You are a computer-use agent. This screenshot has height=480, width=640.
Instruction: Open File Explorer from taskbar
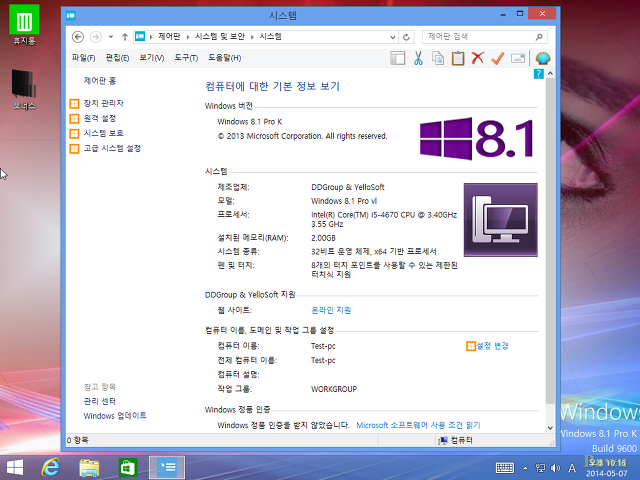(x=89, y=468)
